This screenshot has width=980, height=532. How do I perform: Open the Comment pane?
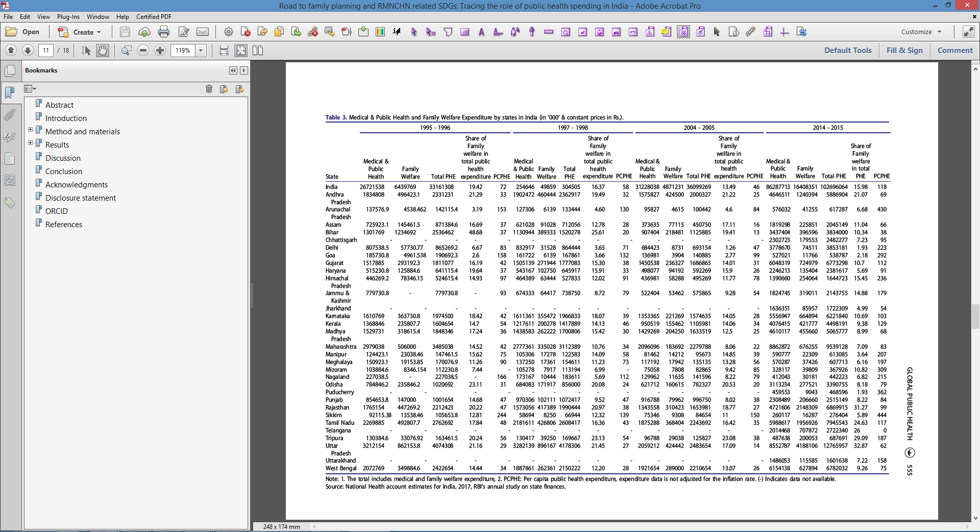click(x=955, y=51)
